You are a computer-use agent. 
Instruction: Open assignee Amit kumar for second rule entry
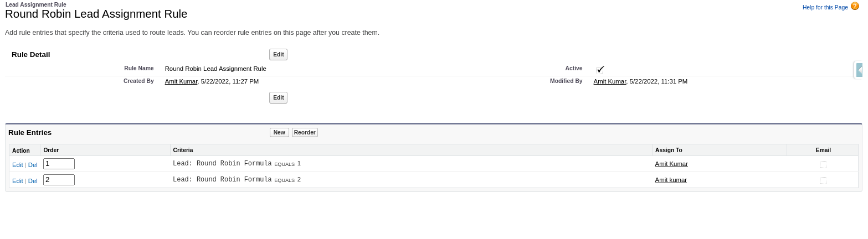(x=671, y=180)
